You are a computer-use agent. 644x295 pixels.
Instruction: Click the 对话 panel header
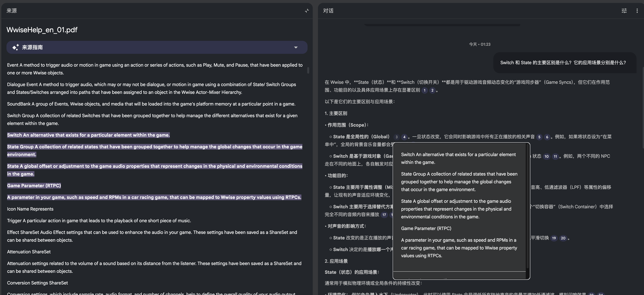click(328, 11)
